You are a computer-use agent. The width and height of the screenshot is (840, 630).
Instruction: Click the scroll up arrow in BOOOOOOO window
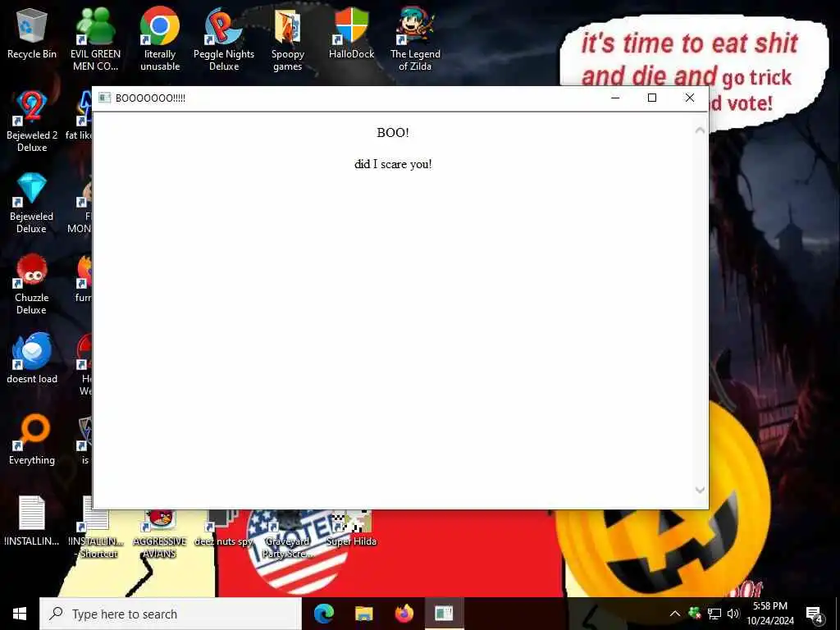[x=700, y=130]
